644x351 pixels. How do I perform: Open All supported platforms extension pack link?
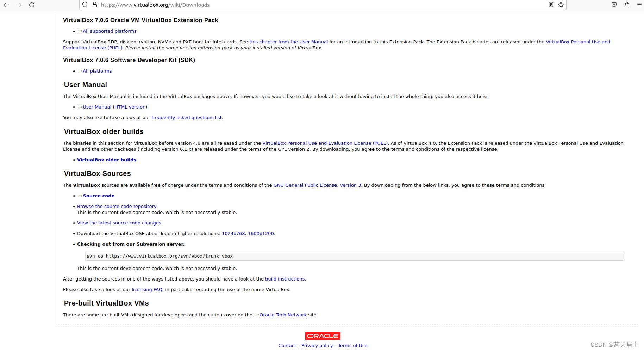click(110, 31)
